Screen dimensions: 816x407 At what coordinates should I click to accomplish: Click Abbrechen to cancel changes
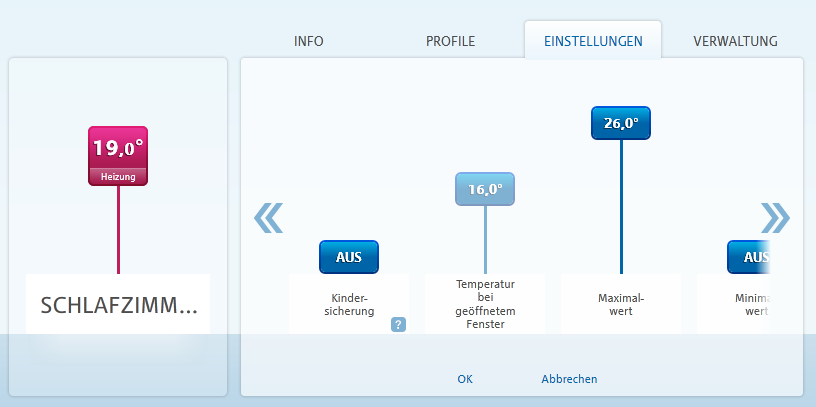[569, 379]
